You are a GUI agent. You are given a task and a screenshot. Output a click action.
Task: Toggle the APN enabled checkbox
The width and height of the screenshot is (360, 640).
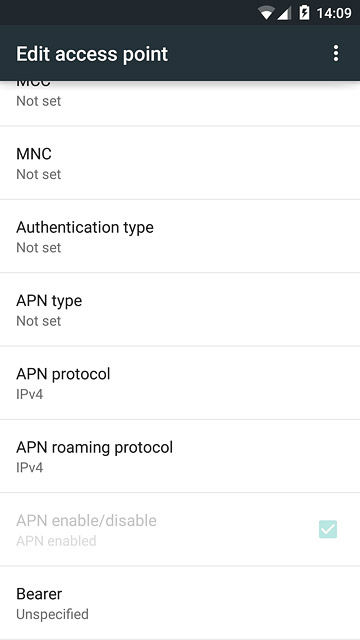(328, 529)
